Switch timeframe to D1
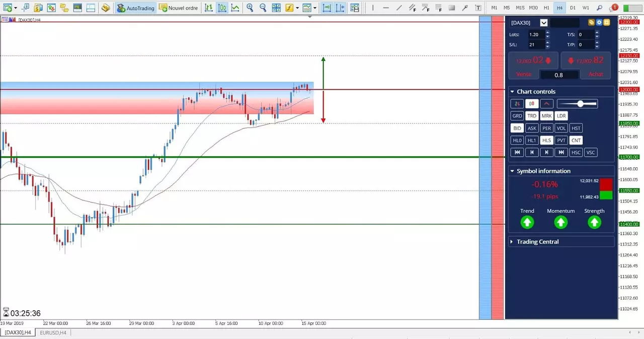This screenshot has width=644, height=339. click(573, 8)
